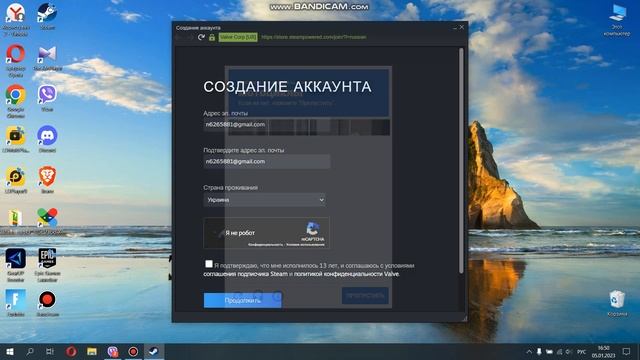Image resolution: width=640 pixels, height=360 pixels.
Task: Open the Viber desktop shortcut
Action: click(x=47, y=98)
